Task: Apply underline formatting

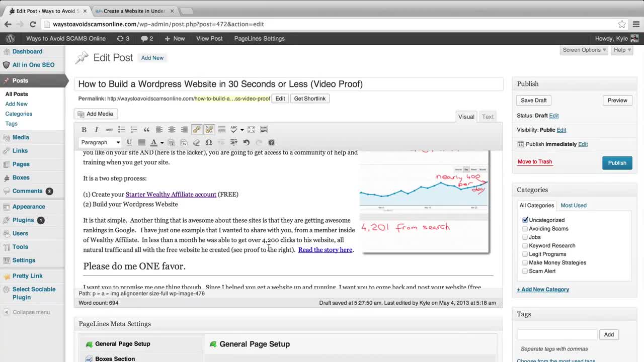Action: pyautogui.click(x=129, y=142)
